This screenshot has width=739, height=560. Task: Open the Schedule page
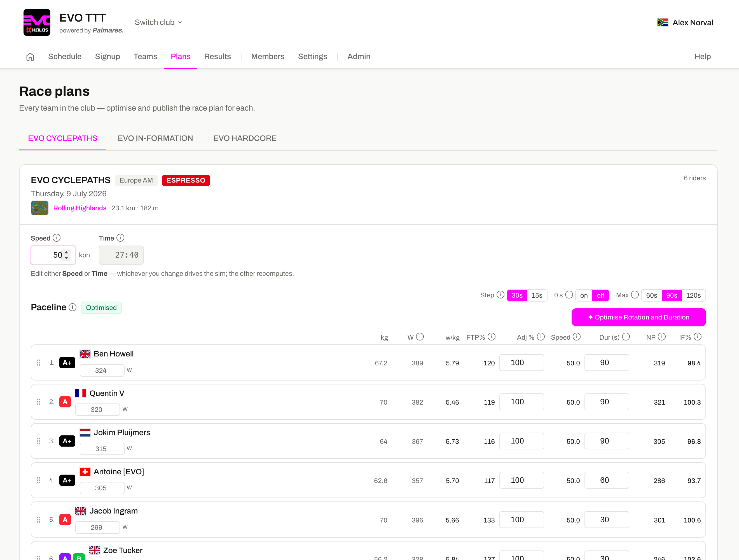[65, 57]
